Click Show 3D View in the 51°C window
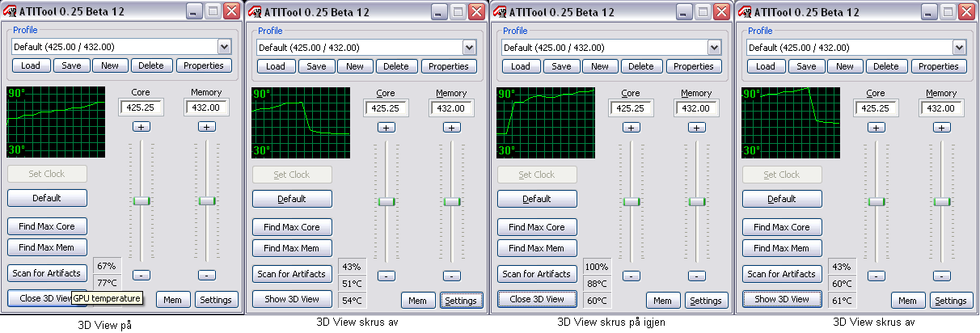 coord(292,299)
